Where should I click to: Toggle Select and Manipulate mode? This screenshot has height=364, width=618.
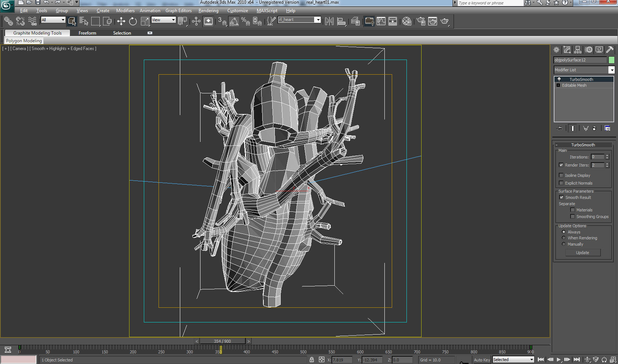coord(196,21)
